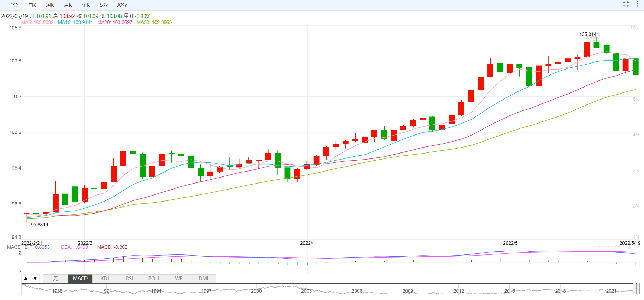Click the 100.2 price axis label
Image resolution: width=644 pixels, height=300 pixels.
[15, 132]
